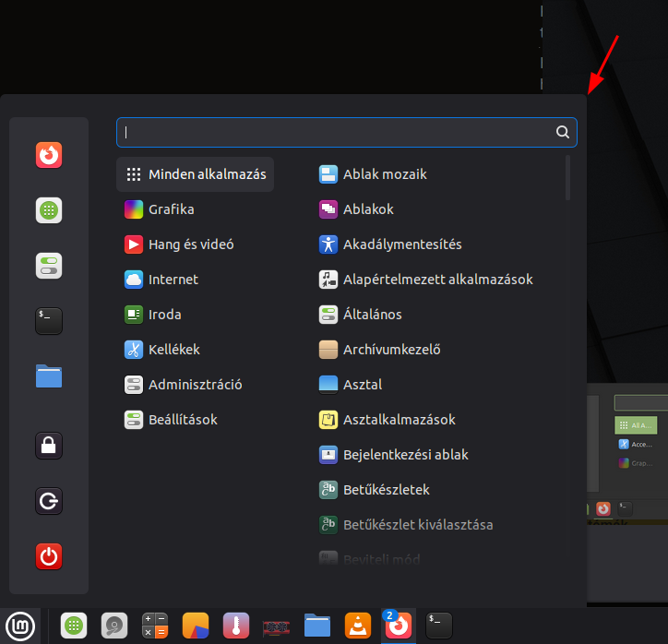The width and height of the screenshot is (668, 644).
Task: Select the Minden alkalmazás category
Action: click(195, 174)
